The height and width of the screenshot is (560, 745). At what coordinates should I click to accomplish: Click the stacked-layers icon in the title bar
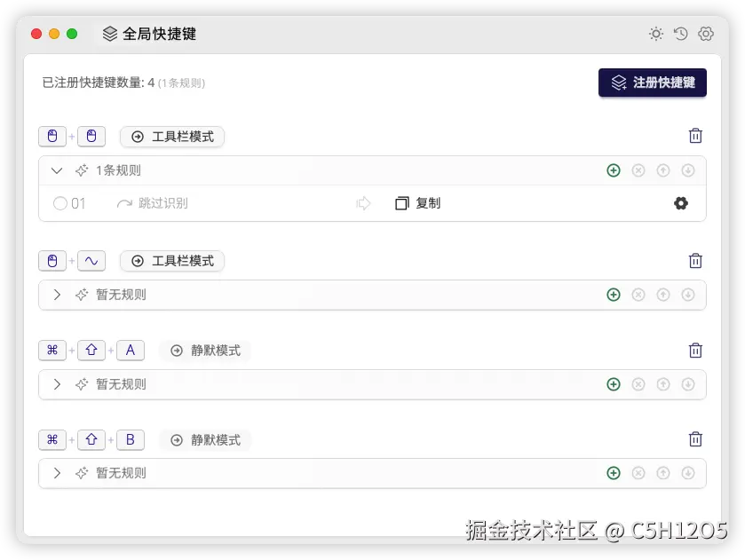[109, 34]
